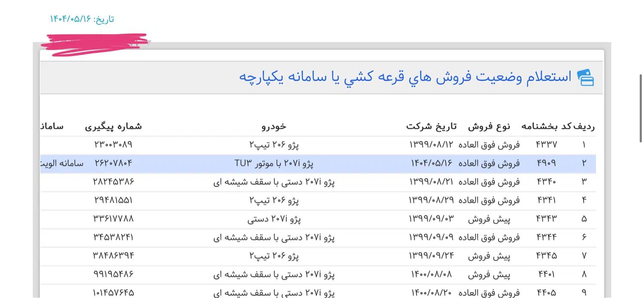Screen dimensions: 644x298
Task: Click row number ۱ cell
Action: 584,145
